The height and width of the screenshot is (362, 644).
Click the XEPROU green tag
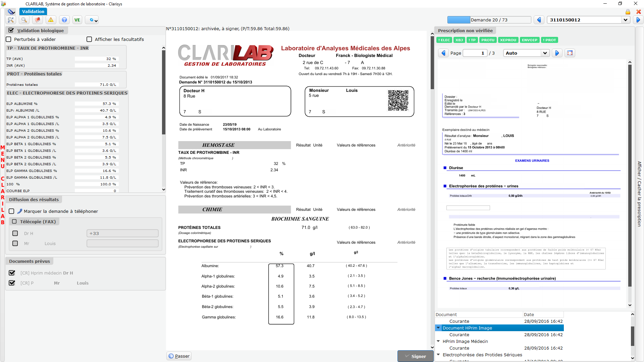coord(508,40)
